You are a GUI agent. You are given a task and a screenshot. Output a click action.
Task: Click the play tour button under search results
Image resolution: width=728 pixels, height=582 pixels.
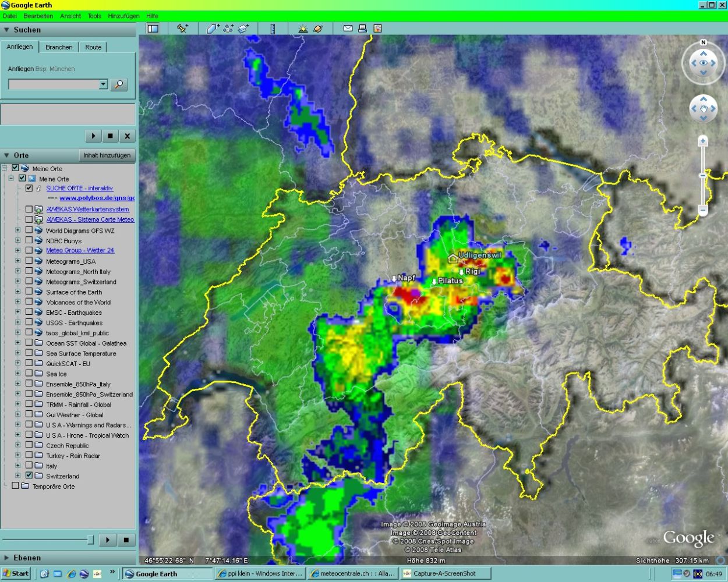[x=93, y=136]
